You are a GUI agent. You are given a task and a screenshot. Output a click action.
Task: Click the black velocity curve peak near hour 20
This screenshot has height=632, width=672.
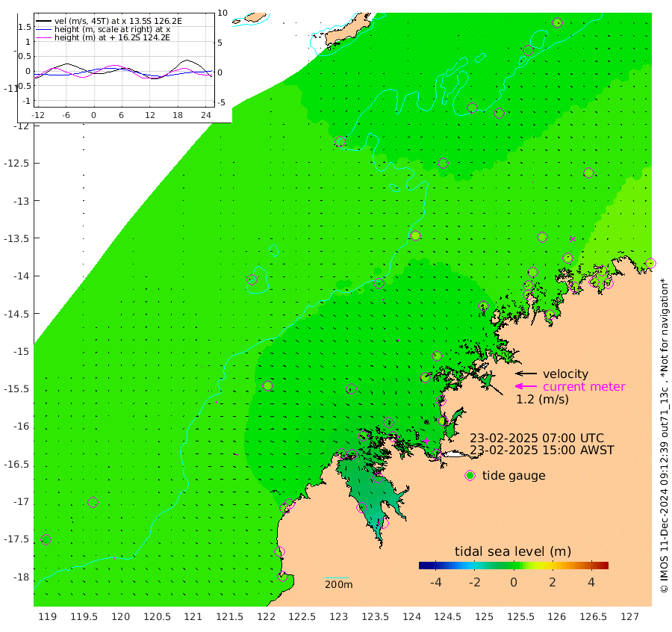187,61
